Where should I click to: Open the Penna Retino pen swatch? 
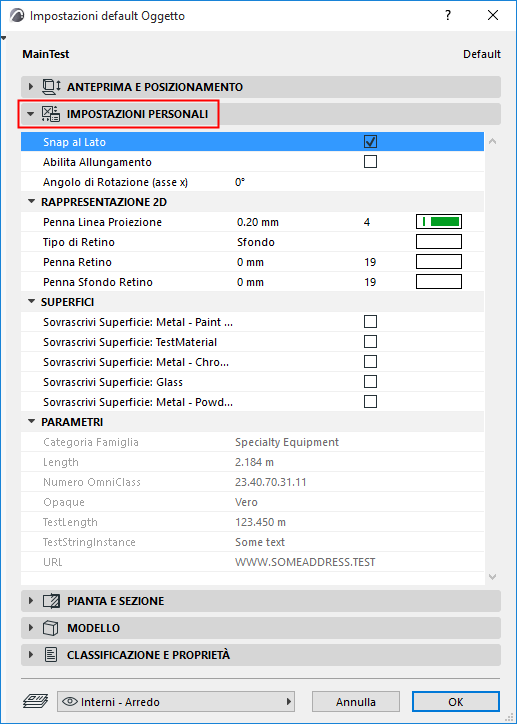(439, 262)
